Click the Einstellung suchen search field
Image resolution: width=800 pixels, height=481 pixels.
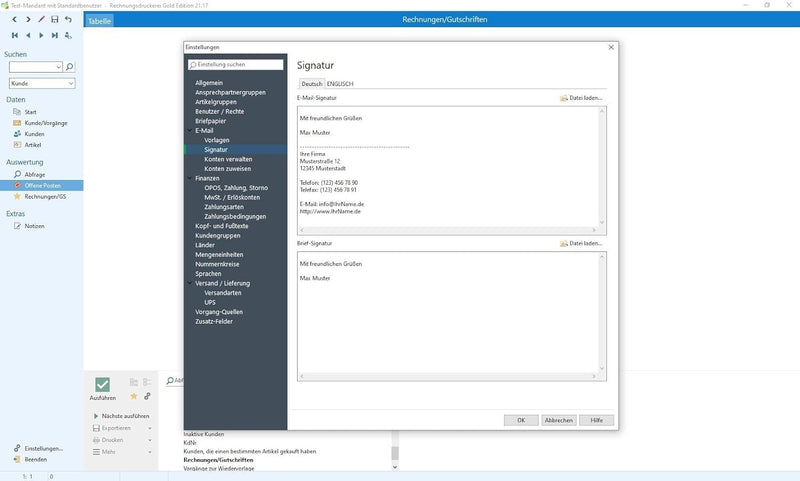[x=235, y=64]
